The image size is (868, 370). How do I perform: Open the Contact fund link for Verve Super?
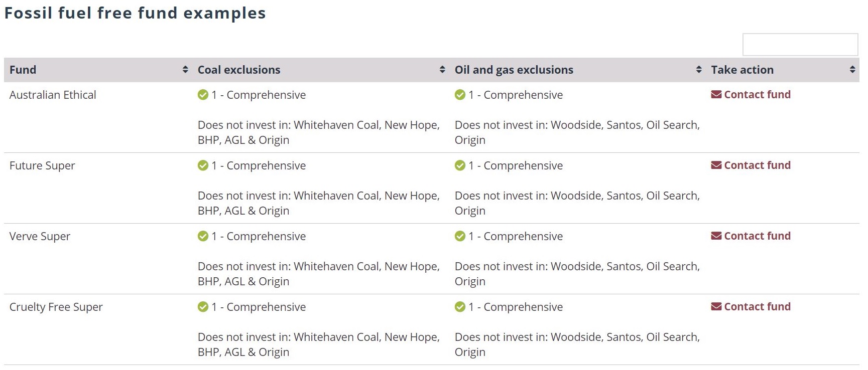pos(751,236)
